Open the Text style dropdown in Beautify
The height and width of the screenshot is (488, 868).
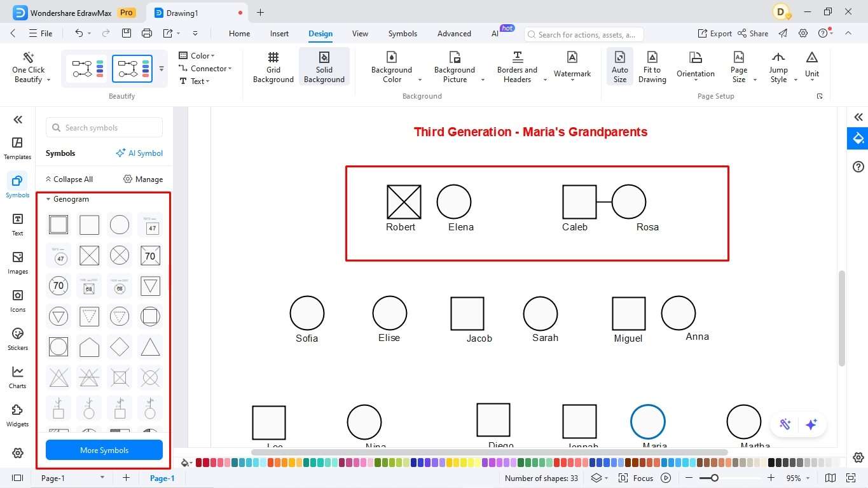point(195,81)
